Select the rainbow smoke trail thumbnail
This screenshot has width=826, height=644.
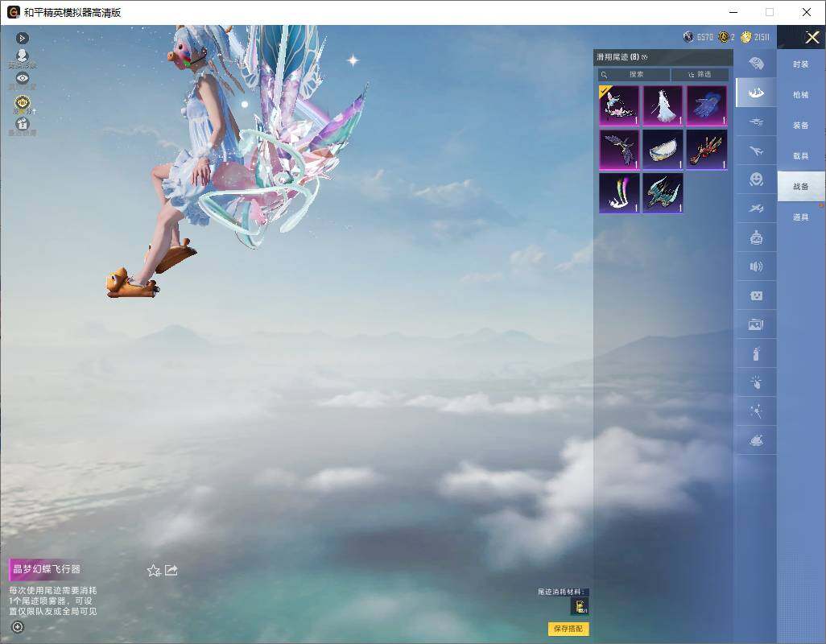tap(619, 193)
